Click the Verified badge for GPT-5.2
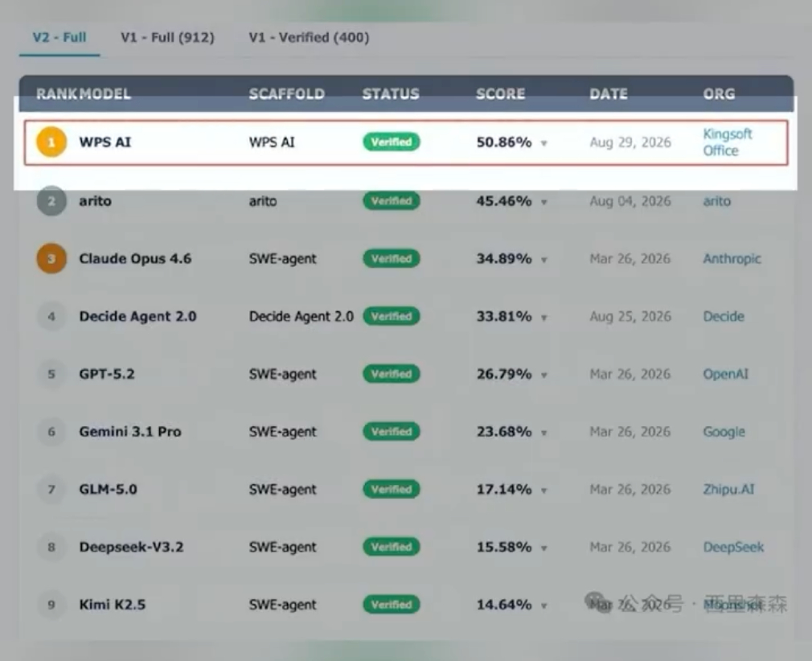The width and height of the screenshot is (812, 661). tap(392, 374)
